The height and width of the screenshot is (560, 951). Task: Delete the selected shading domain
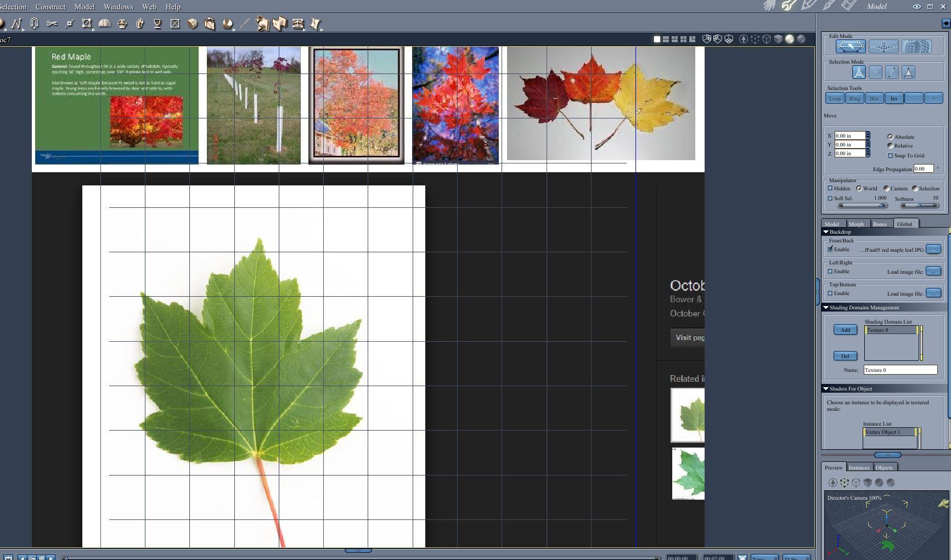(845, 356)
